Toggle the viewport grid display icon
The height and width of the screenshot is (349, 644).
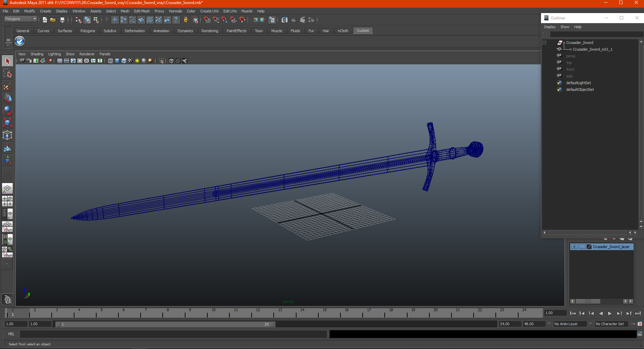(60, 61)
